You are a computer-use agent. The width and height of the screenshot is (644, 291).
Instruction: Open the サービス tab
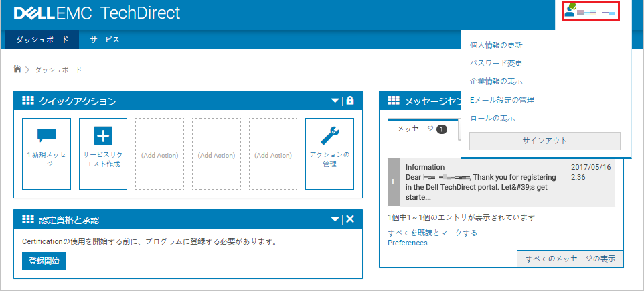pyautogui.click(x=105, y=40)
